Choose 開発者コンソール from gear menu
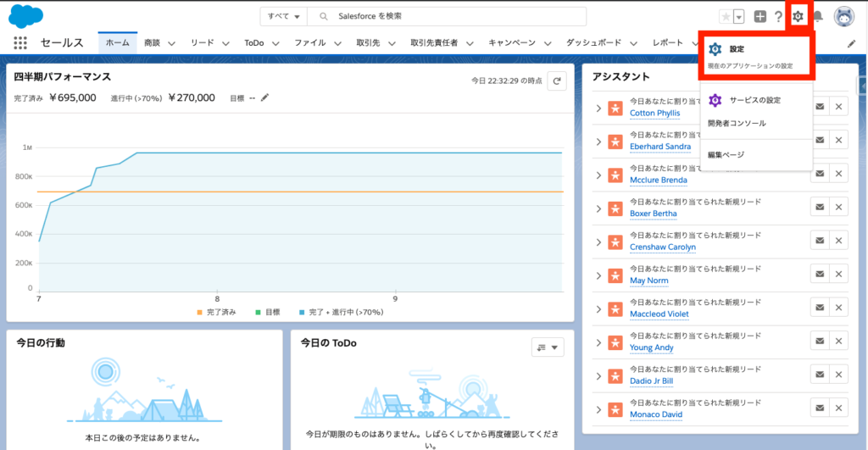868x450 pixels. (x=756, y=124)
